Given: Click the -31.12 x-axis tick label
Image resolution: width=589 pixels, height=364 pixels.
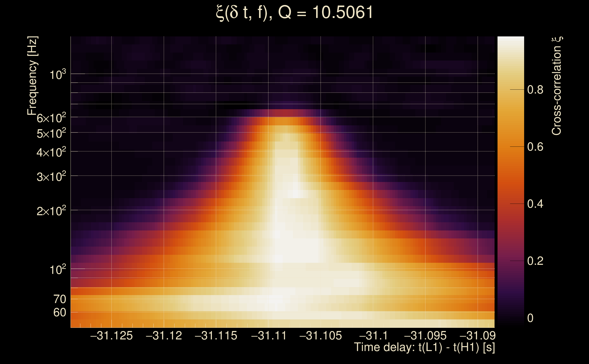Looking at the screenshot, I should (x=164, y=336).
